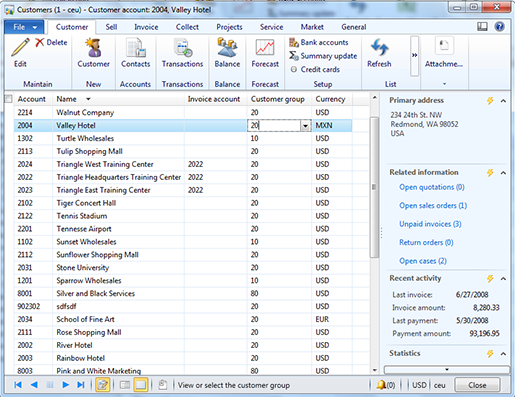515x397 pixels.
Task: Delete the selected customer record
Action: (51, 42)
